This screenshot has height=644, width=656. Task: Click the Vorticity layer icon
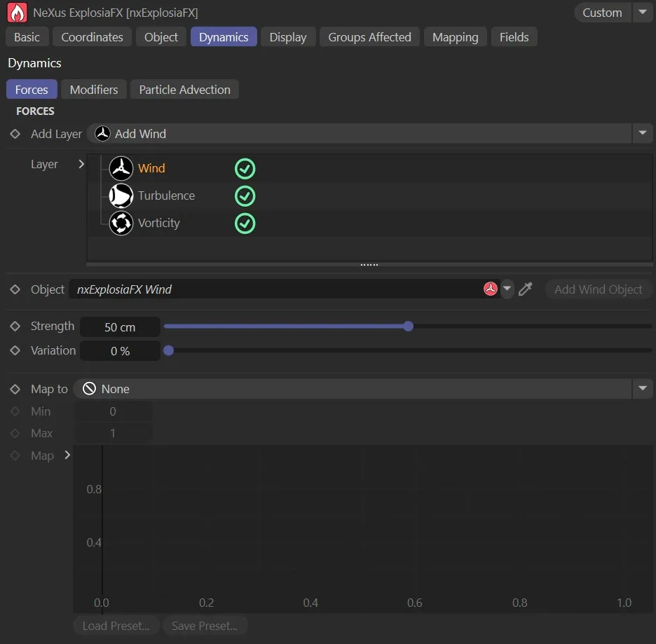coord(121,223)
